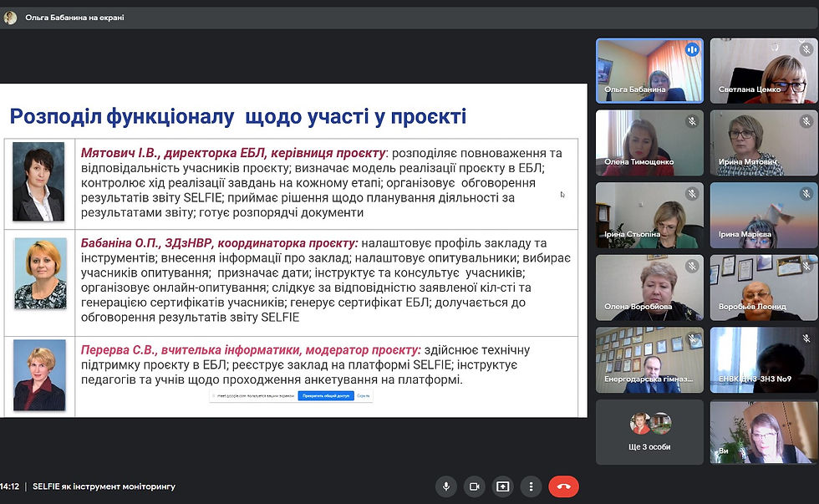The image size is (819, 504).
Task: Click the muted mic icon on Енергодарська гімназ tile
Action: [x=692, y=339]
